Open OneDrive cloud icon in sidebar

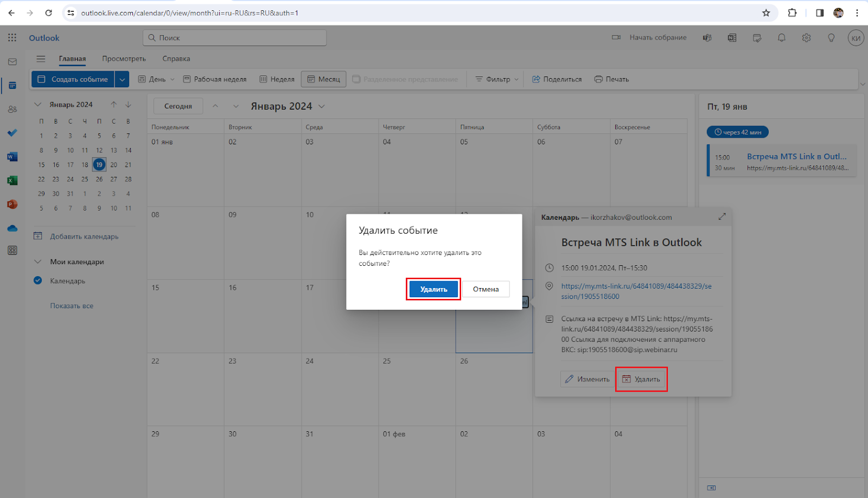pos(12,228)
